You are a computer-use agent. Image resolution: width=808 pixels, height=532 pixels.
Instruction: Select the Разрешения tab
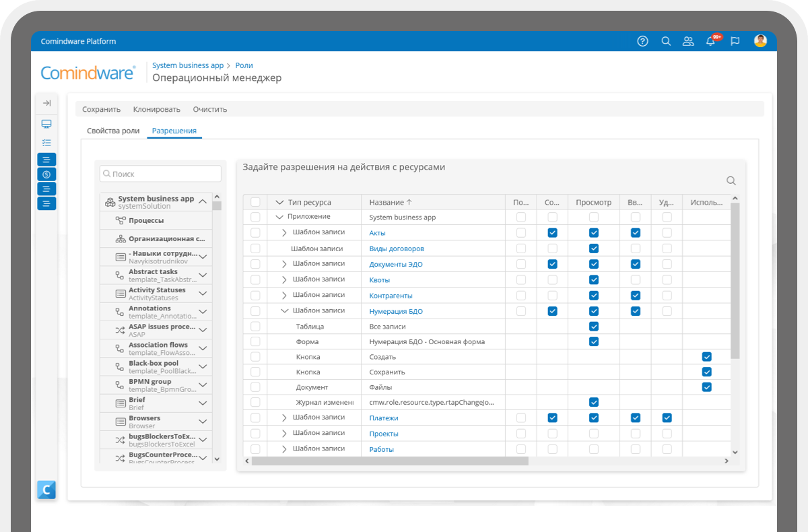pyautogui.click(x=174, y=131)
